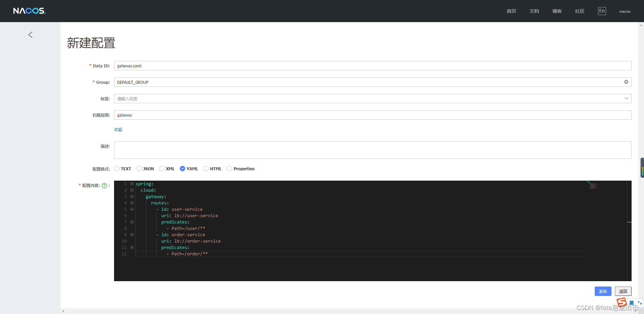Click the Sogou input method S icon
The image size is (644, 314).
(622, 303)
